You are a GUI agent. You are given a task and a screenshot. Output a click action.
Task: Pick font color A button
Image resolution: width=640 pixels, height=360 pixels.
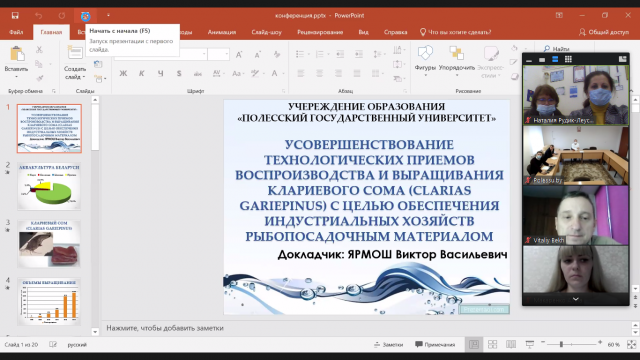coord(274,73)
